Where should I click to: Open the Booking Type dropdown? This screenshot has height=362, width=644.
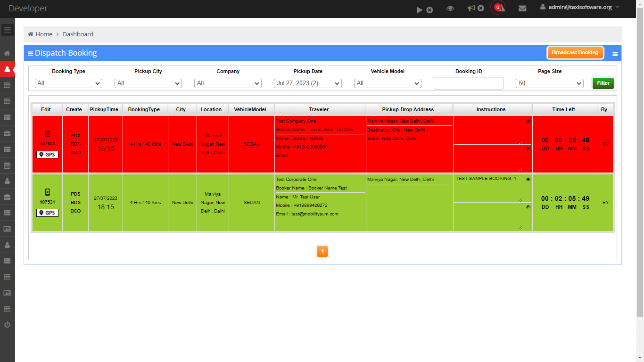point(68,83)
